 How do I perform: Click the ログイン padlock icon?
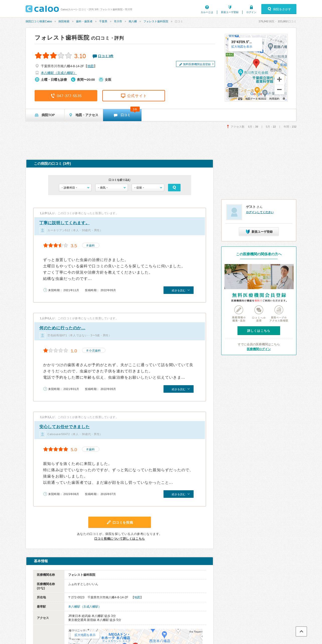tap(251, 7)
